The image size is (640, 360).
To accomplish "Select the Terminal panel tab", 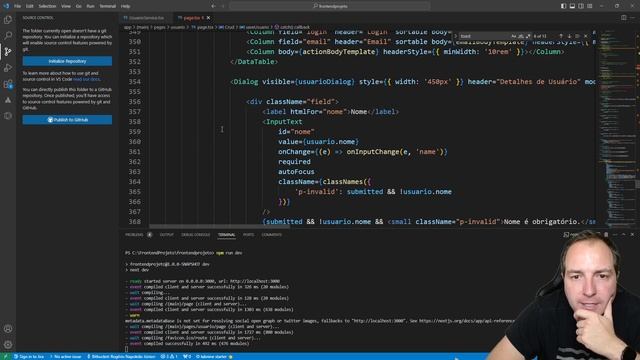I will (227, 235).
